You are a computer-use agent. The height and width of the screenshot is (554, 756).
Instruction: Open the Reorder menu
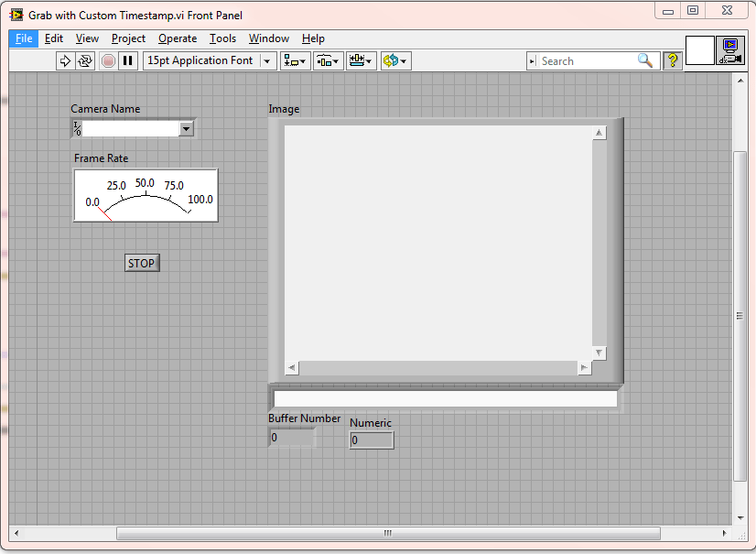pos(395,60)
